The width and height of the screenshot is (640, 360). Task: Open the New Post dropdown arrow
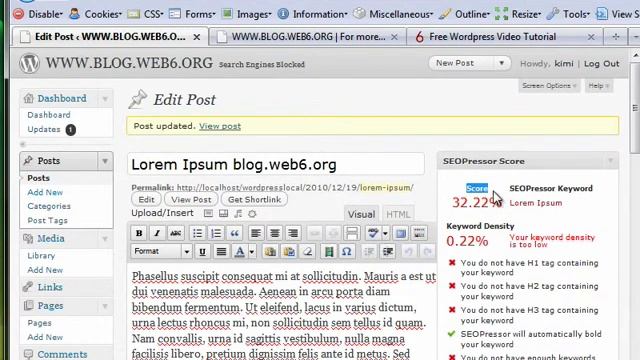pyautogui.click(x=502, y=63)
